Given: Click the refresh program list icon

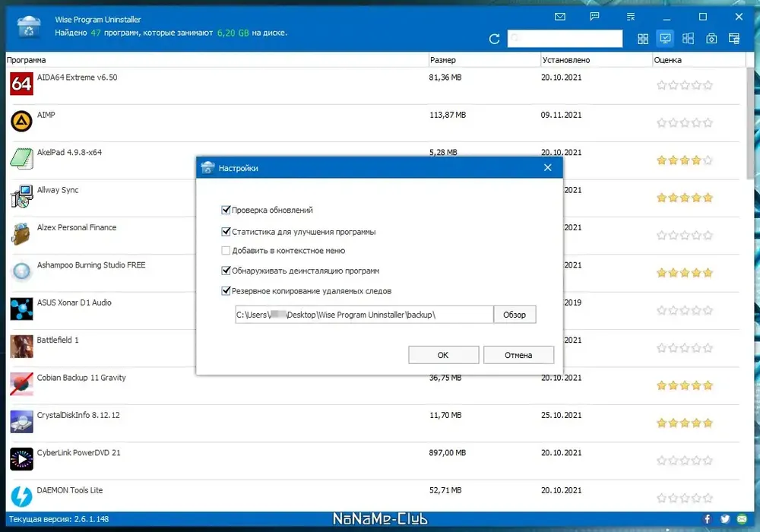Looking at the screenshot, I should [x=494, y=39].
